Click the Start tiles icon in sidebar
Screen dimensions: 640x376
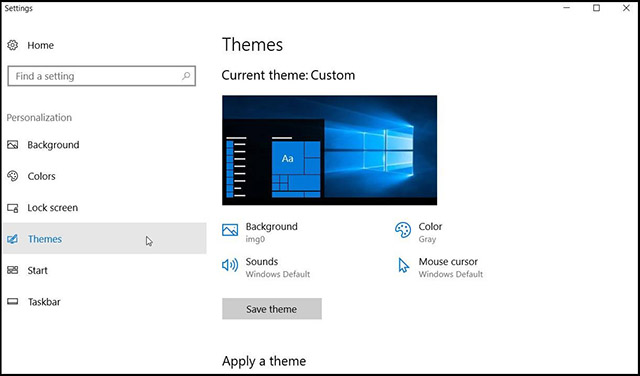coord(13,270)
